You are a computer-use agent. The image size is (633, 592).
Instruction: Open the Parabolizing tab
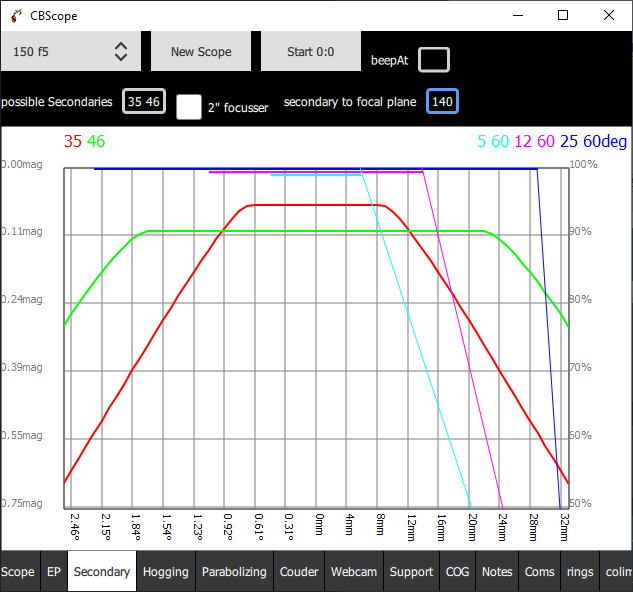(x=235, y=572)
